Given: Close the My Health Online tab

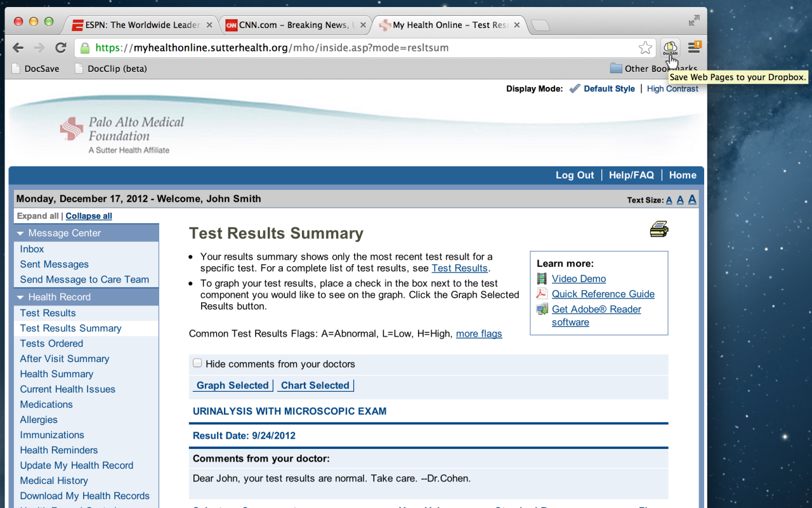Looking at the screenshot, I should [x=516, y=25].
